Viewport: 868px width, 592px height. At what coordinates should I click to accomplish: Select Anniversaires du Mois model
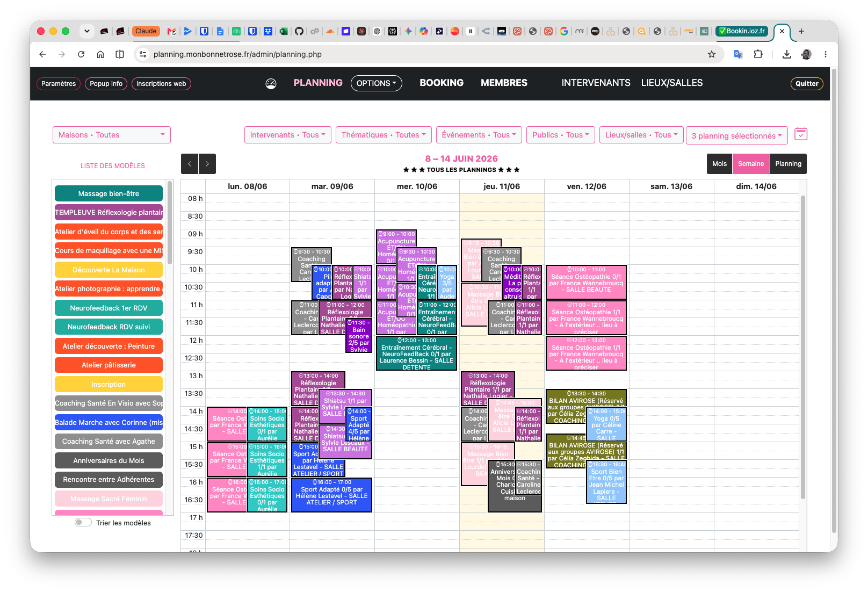click(x=108, y=460)
